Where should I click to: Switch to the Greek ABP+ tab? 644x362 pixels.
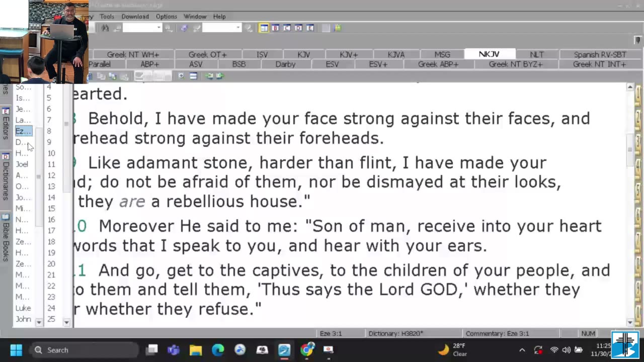(x=438, y=64)
